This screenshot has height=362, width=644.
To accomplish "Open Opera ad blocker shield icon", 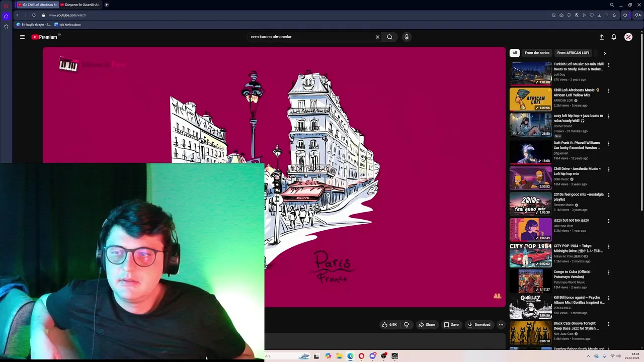I will click(x=569, y=15).
